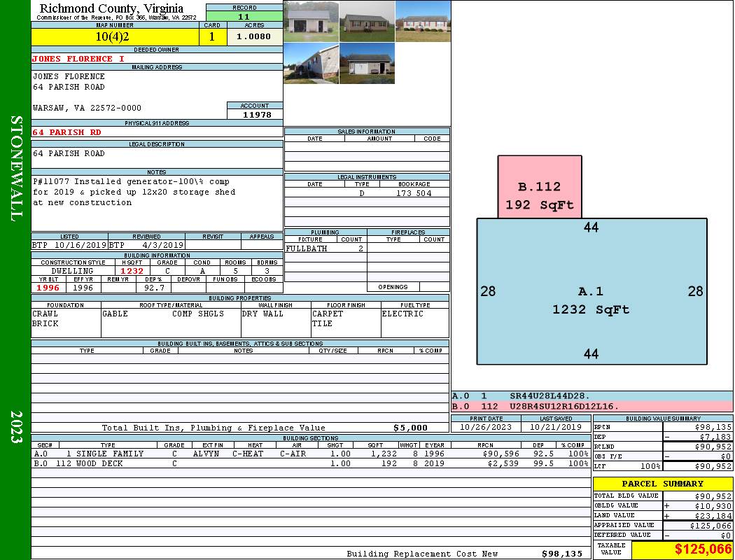
Task: Click the CARPET floor finish value
Action: (x=328, y=314)
